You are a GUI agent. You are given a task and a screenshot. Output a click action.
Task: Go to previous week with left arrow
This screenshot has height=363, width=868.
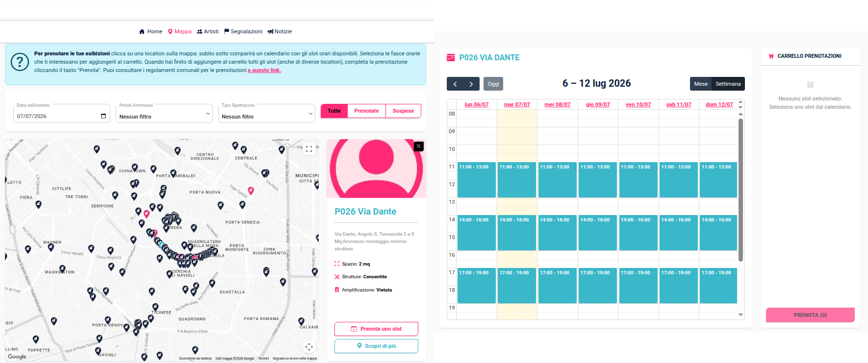point(455,84)
